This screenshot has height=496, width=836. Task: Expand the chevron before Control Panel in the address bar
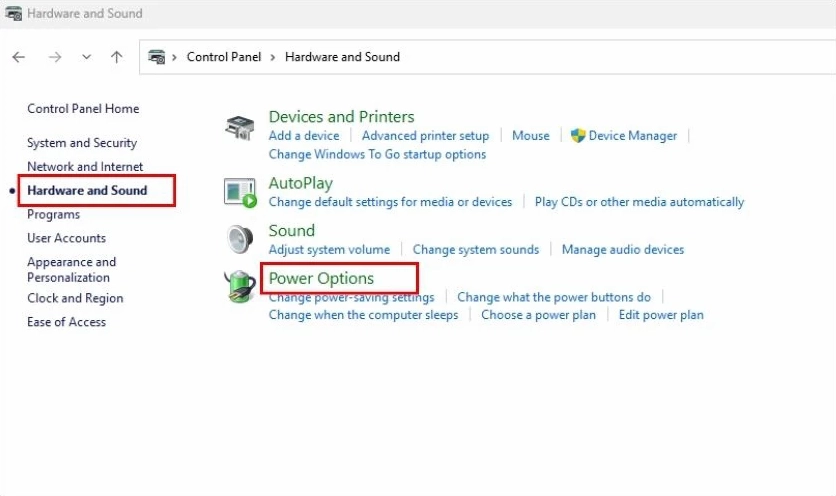click(x=175, y=57)
